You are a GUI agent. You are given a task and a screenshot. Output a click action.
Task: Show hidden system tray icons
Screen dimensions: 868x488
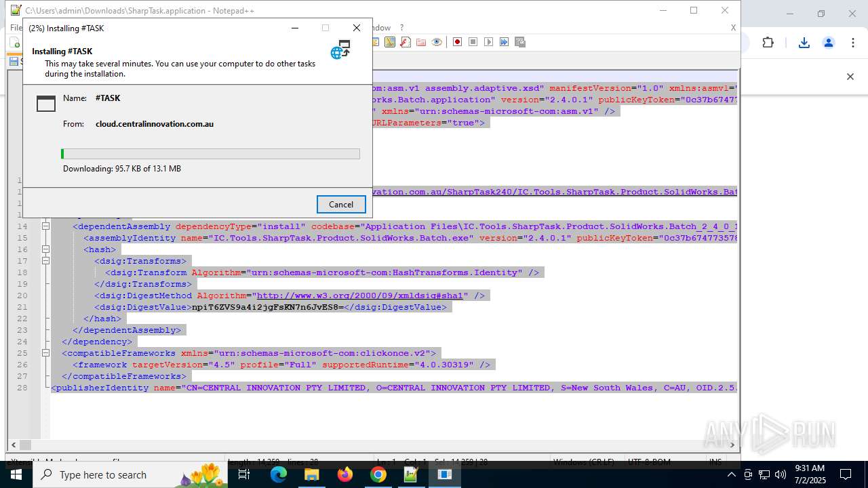pyautogui.click(x=731, y=474)
